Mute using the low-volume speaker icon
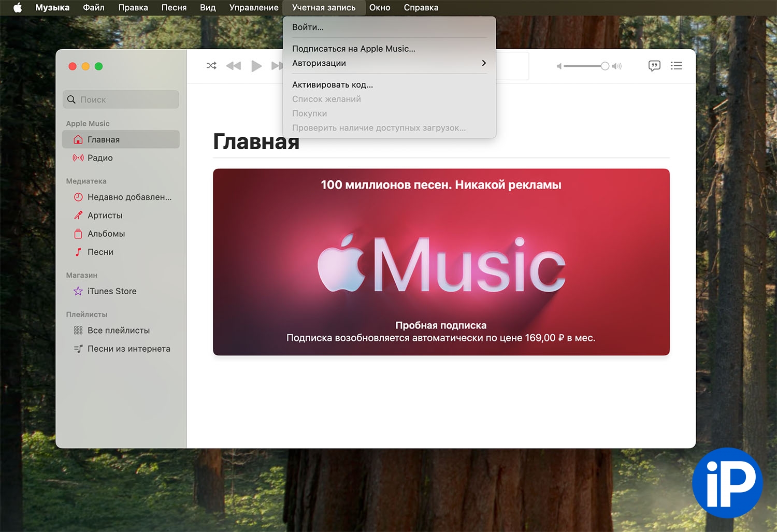The height and width of the screenshot is (532, 777). coord(559,66)
